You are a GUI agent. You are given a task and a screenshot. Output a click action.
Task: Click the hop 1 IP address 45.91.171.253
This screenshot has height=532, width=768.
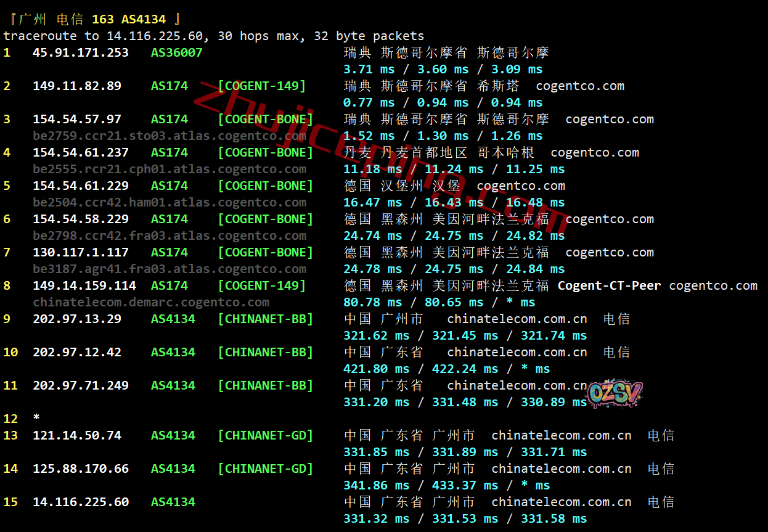(x=81, y=53)
